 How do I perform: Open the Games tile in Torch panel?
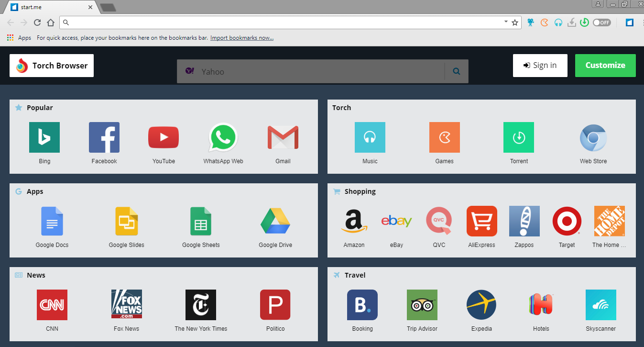point(445,143)
